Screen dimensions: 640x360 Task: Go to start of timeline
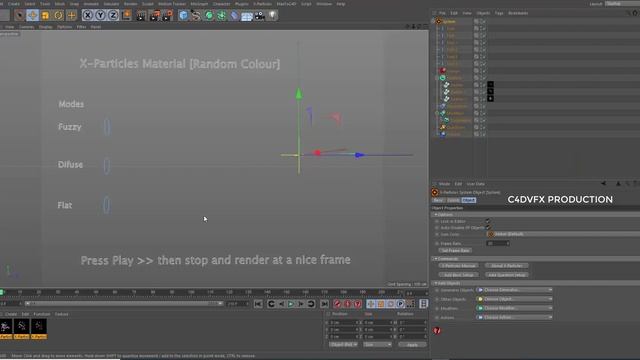pyautogui.click(x=258, y=304)
